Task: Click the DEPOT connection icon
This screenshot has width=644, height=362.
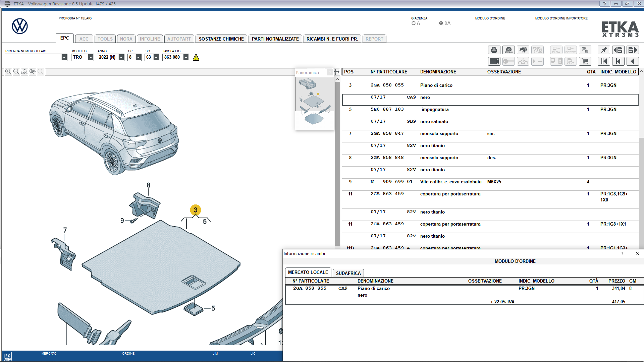Action: pyautogui.click(x=571, y=50)
